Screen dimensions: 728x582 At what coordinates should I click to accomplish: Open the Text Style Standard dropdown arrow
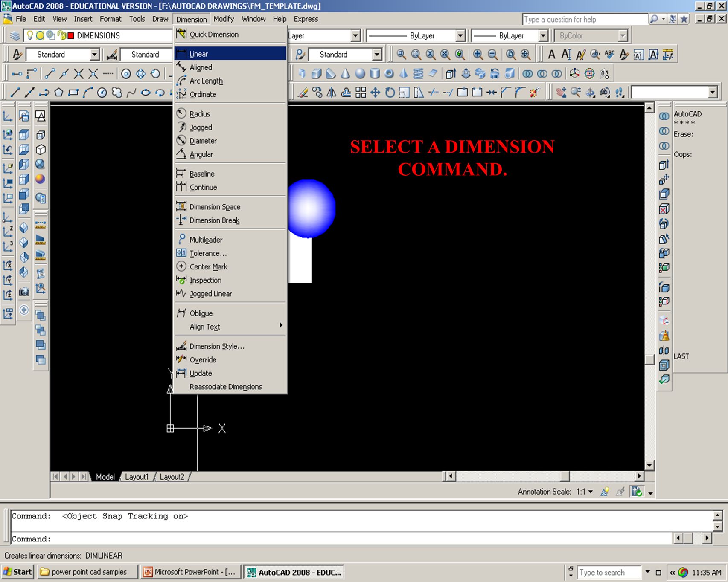click(94, 55)
